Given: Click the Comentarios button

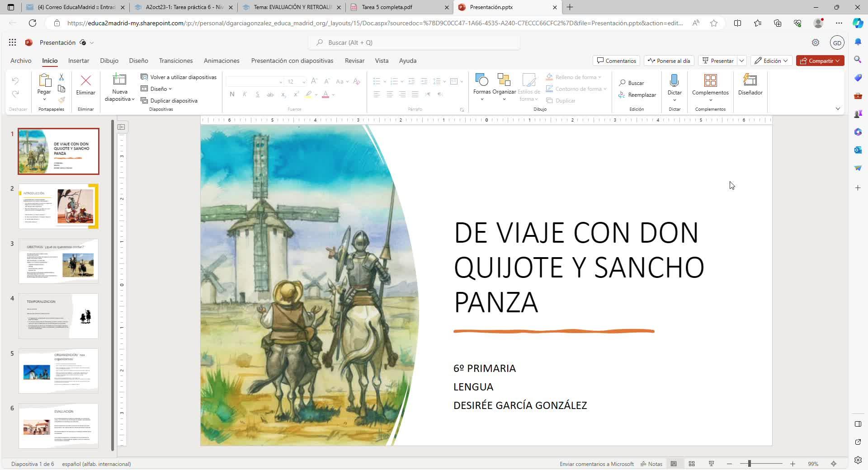Looking at the screenshot, I should tap(616, 61).
